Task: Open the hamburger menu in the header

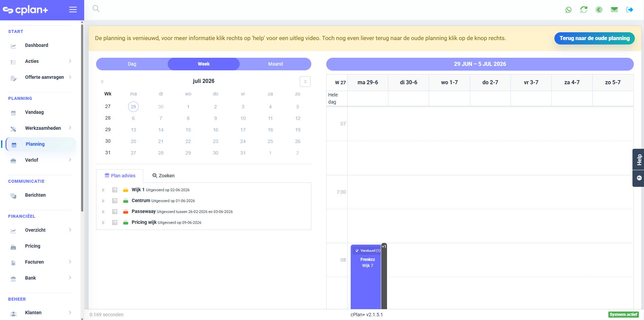Action: pyautogui.click(x=73, y=10)
